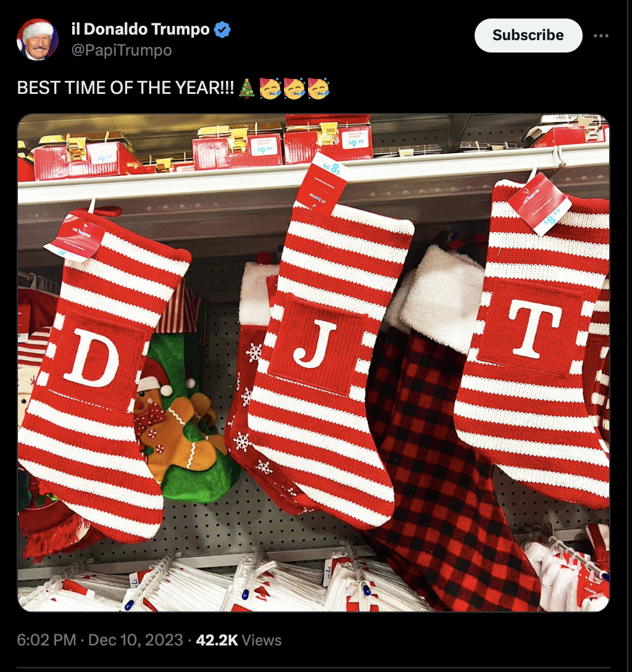Click the Christmas tree emoji
The image size is (632, 672).
tap(246, 88)
